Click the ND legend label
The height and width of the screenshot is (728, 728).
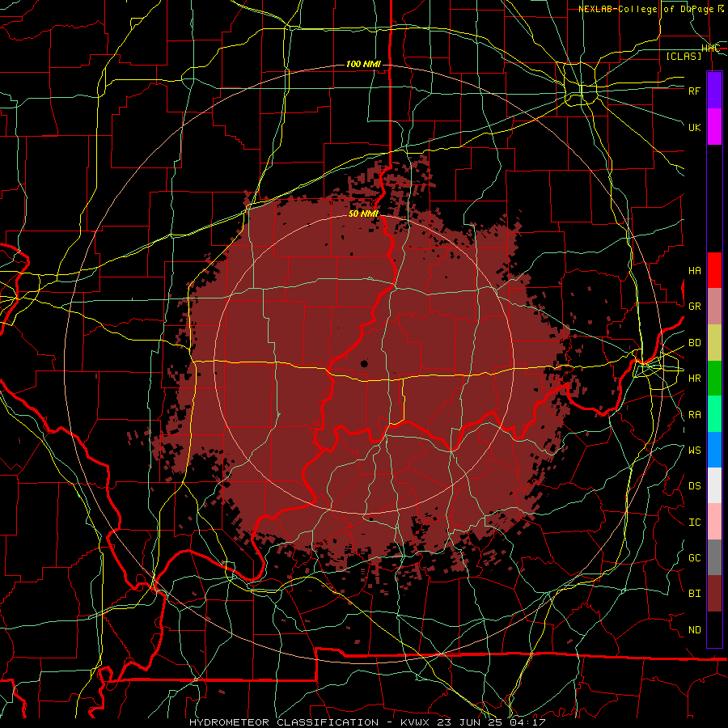[x=694, y=630]
